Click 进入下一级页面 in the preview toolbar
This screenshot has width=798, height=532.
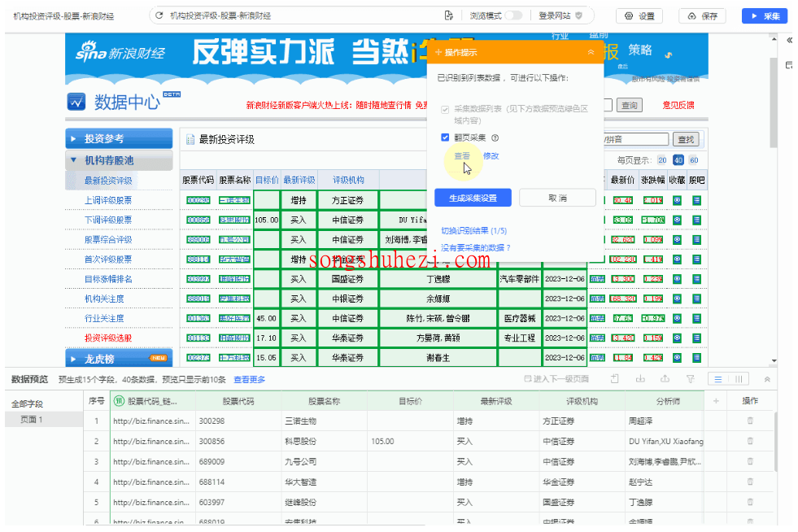(556, 379)
